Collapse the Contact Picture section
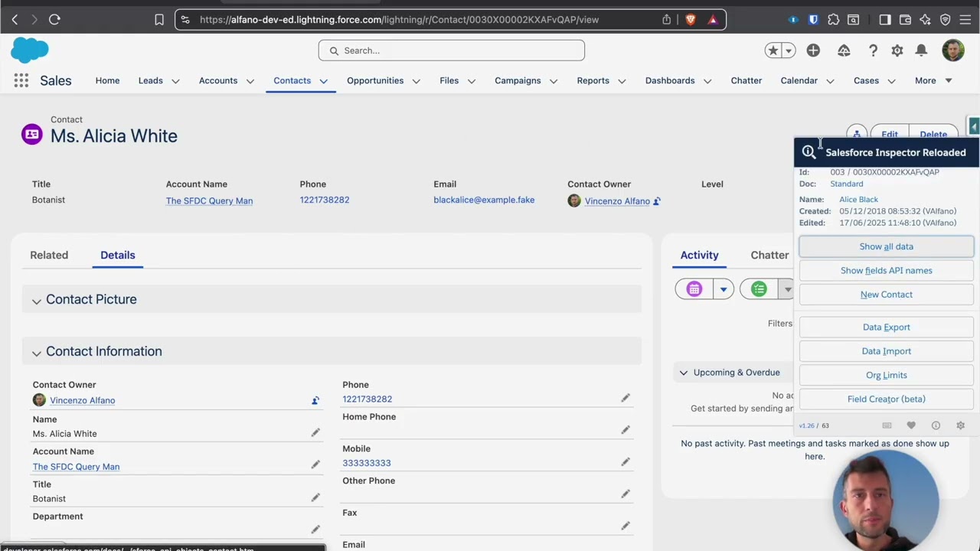Viewport: 980px width, 551px height. pos(36,300)
